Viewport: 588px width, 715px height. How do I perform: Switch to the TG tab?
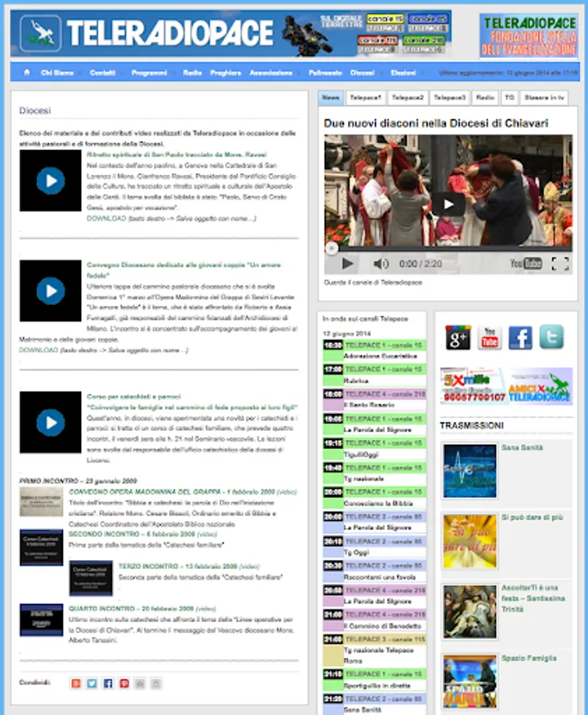[x=509, y=98]
